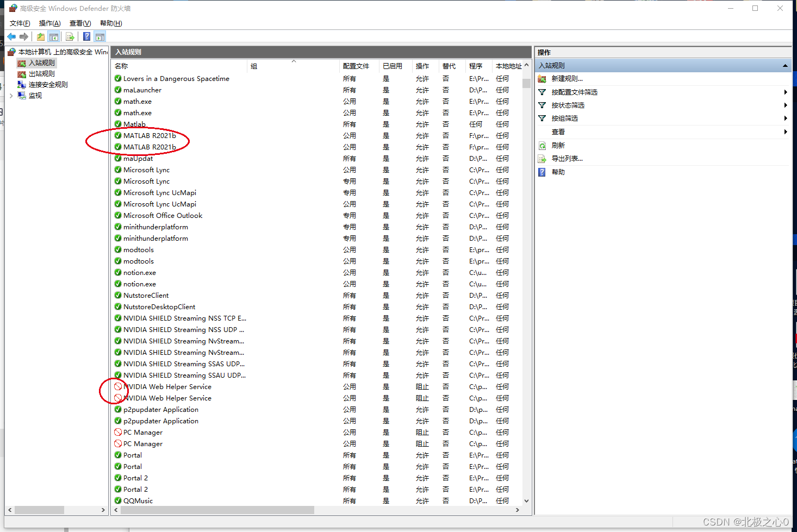Sort by the 配置文件 column header
Viewport: 797px width, 532px height.
click(x=359, y=66)
